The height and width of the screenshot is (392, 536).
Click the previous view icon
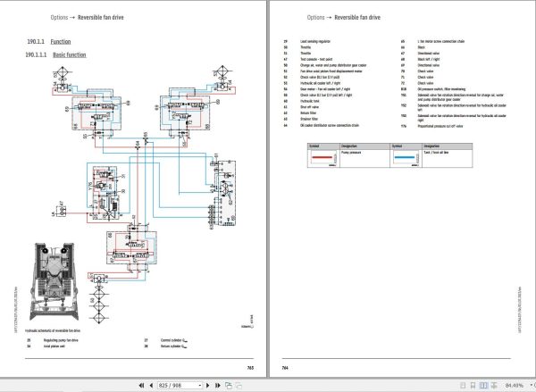point(229,386)
